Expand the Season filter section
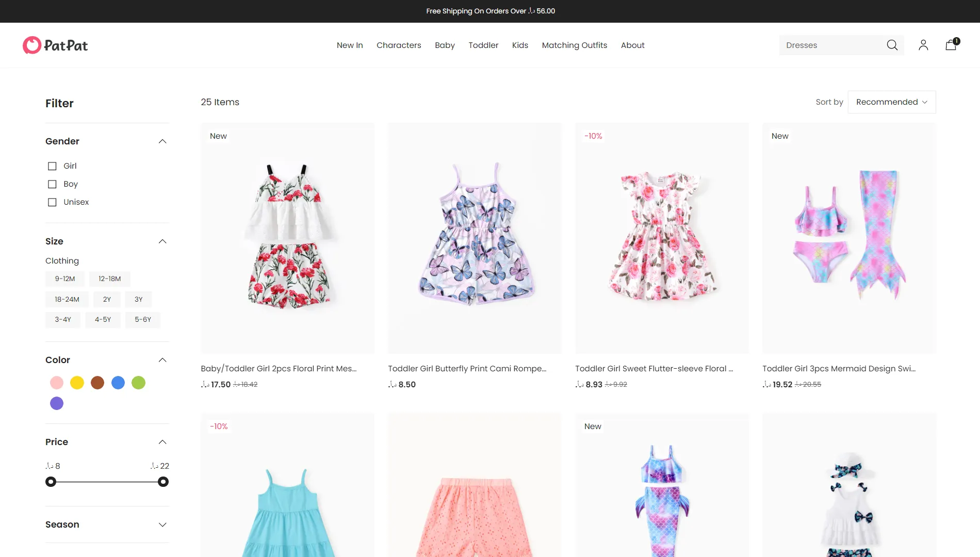Screen dimensions: 980x557 (x=107, y=525)
